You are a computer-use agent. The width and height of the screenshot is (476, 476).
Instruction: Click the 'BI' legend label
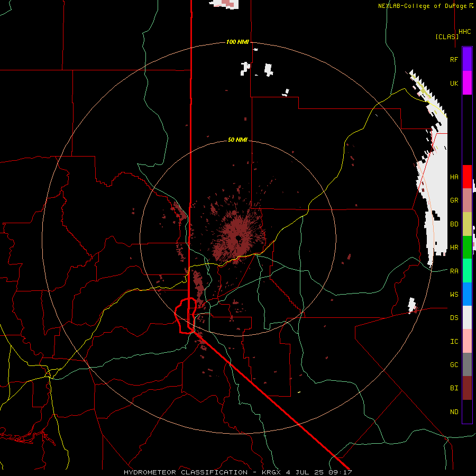[454, 388]
